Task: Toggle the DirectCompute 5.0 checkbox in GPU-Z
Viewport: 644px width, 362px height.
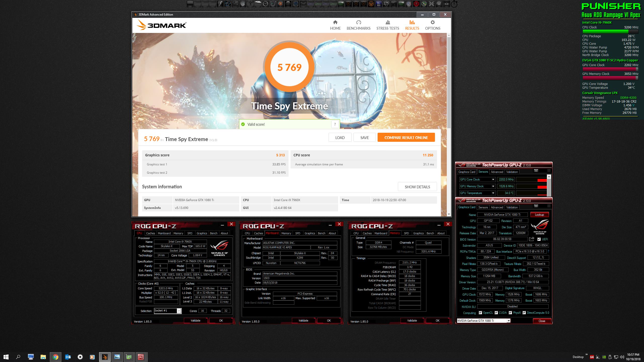Action: pos(524,313)
